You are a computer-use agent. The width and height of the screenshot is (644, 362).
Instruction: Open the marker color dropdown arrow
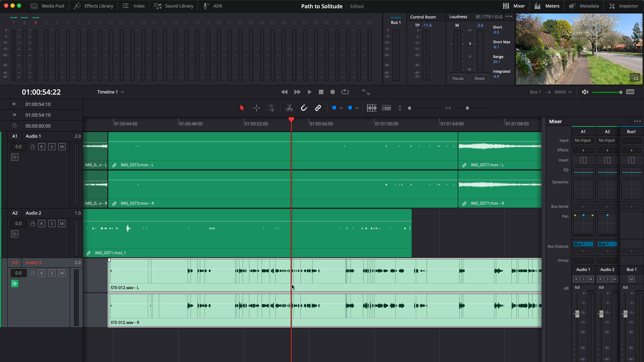357,108
